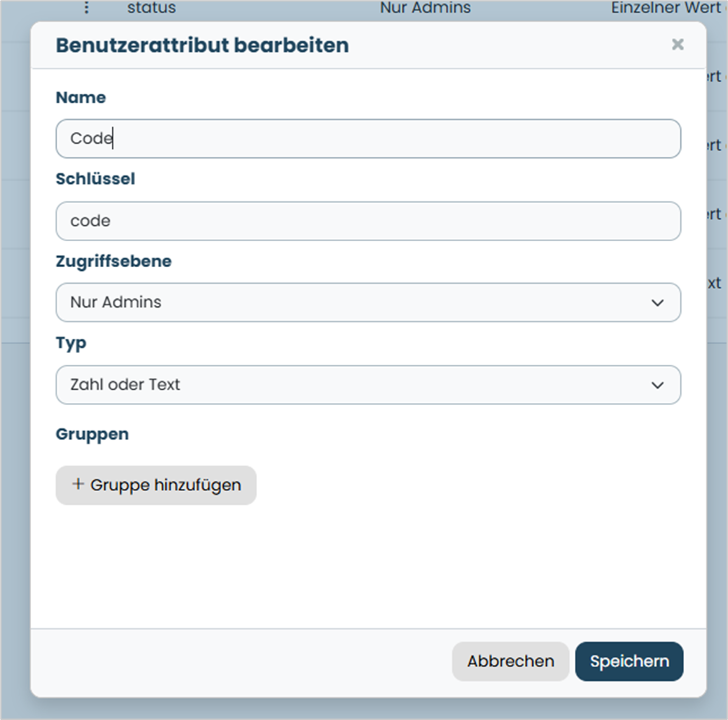
Task: Click the plus icon beside Gruppe hinzufügen
Action: (x=78, y=484)
